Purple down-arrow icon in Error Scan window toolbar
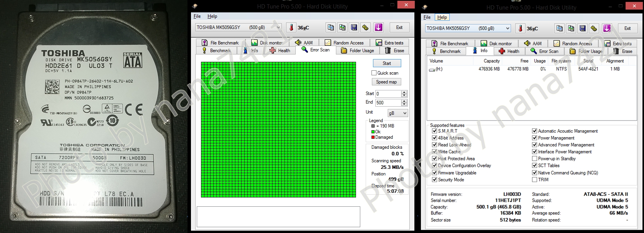 378,27
